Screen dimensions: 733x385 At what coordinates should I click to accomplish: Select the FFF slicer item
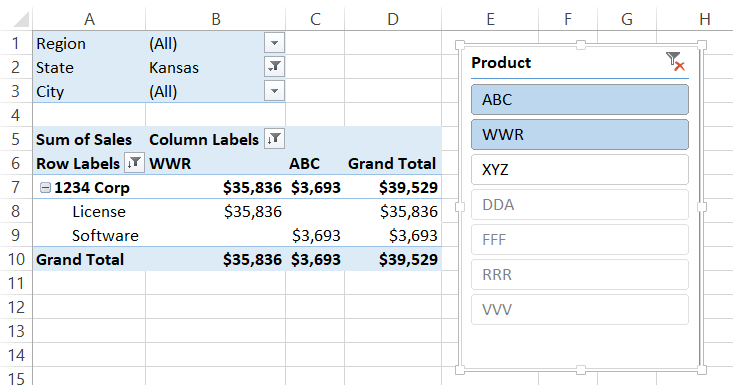580,240
